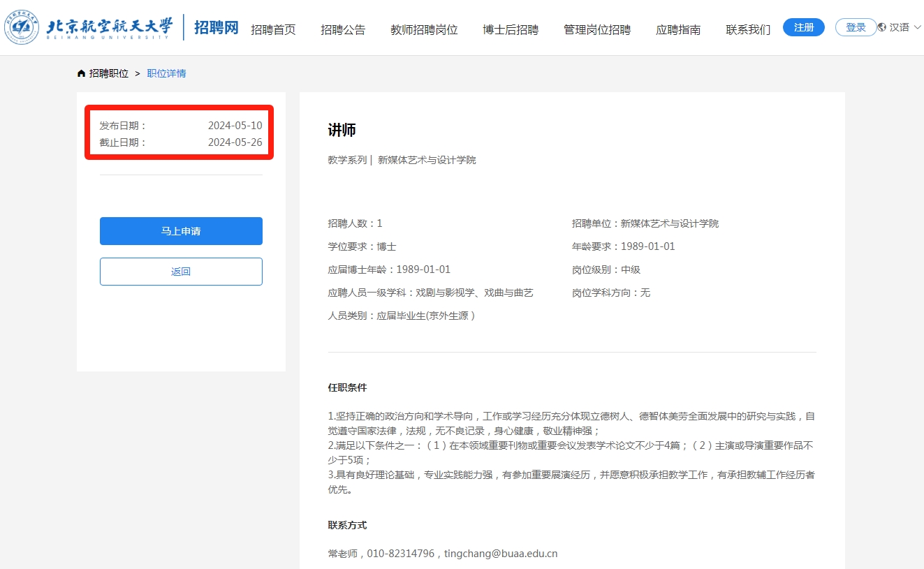Open the 招聘首页 menu item
Viewport: 924px width, 569px height.
pyautogui.click(x=273, y=29)
